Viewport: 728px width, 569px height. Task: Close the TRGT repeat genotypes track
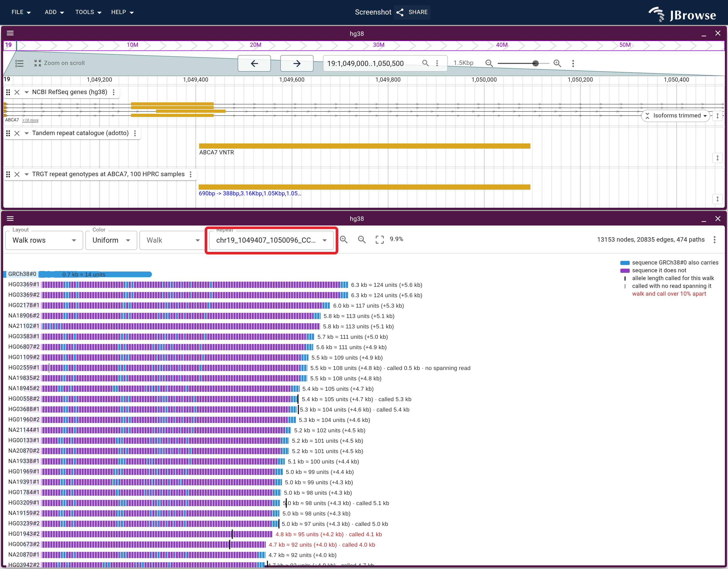[17, 174]
